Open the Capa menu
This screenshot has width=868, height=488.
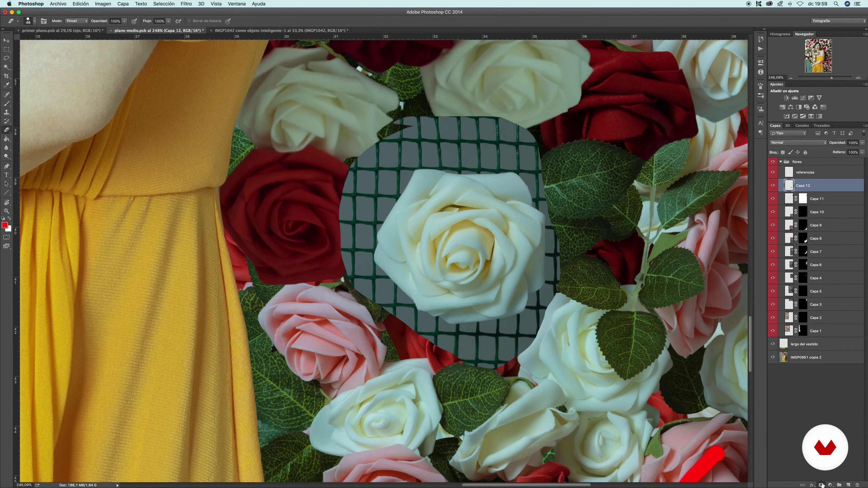[123, 4]
